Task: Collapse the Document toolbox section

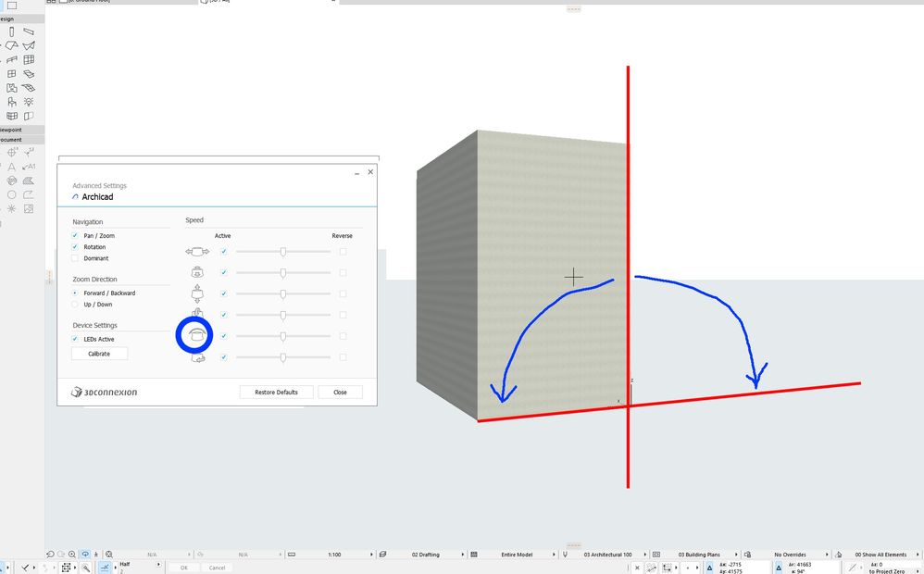Action: point(21,140)
